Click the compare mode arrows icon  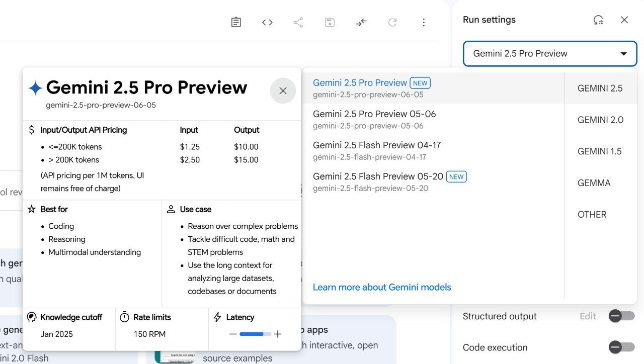(x=361, y=22)
